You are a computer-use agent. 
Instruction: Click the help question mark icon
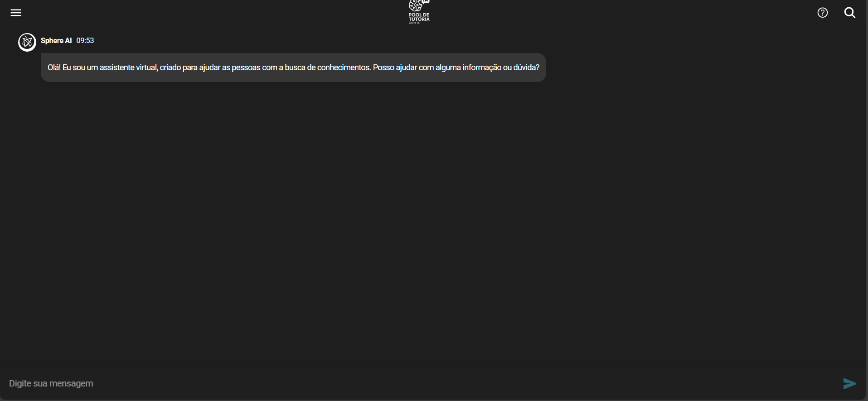(822, 13)
